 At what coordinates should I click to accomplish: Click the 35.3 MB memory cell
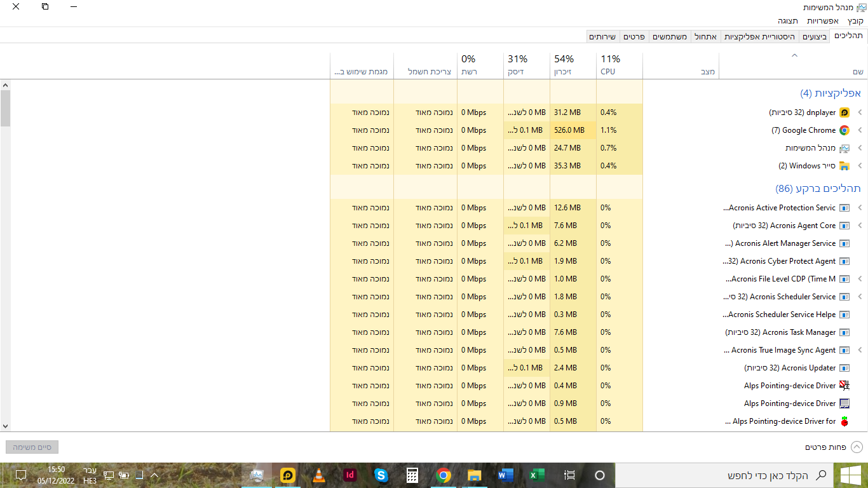[573, 166]
